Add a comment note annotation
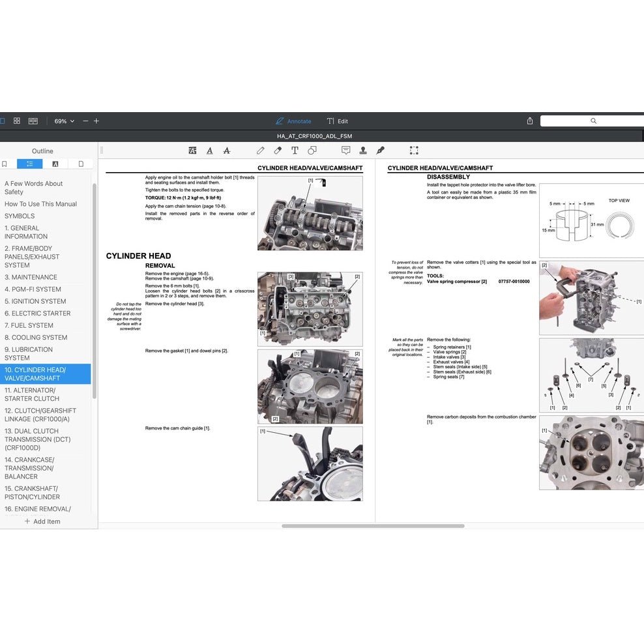The height and width of the screenshot is (644, 644). point(345,151)
